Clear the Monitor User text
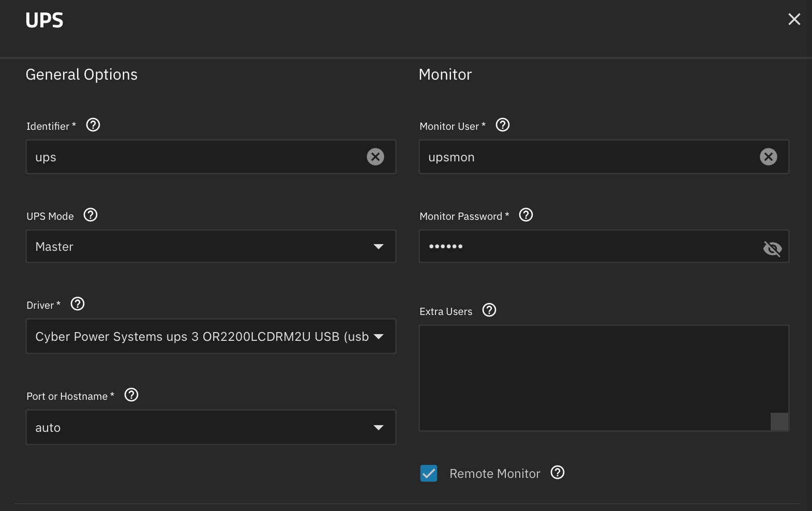The height and width of the screenshot is (511, 812). (x=769, y=157)
